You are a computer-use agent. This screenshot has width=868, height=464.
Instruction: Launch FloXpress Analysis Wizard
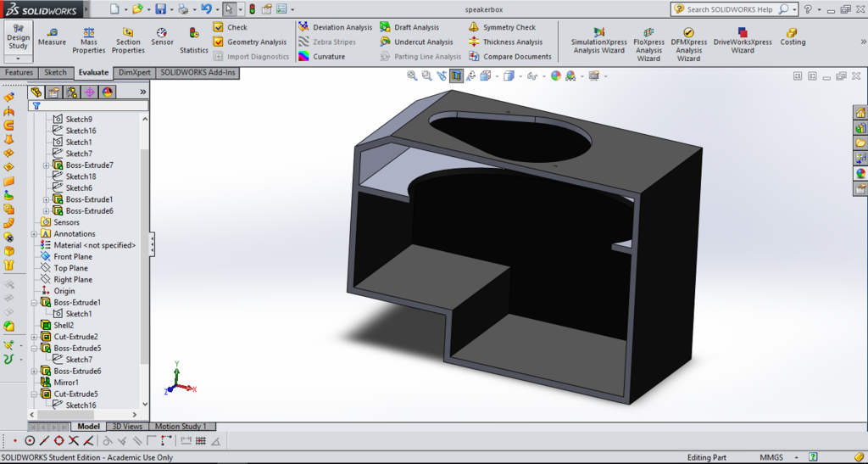tap(648, 44)
